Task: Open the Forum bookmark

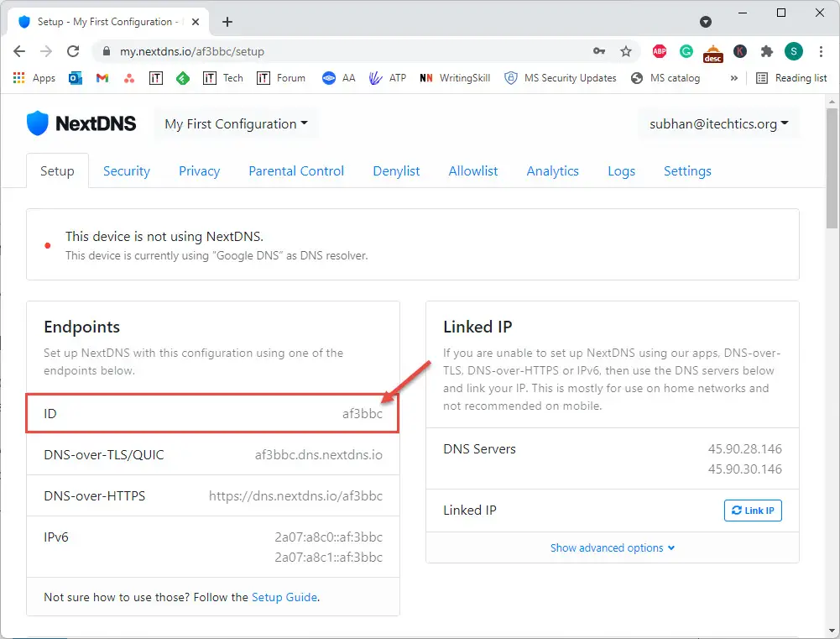Action: click(281, 78)
